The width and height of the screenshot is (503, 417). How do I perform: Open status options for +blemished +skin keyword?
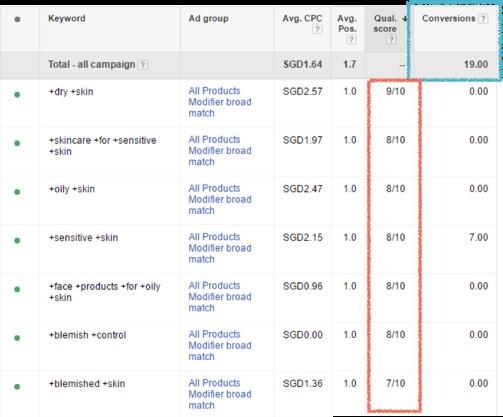click(x=17, y=387)
